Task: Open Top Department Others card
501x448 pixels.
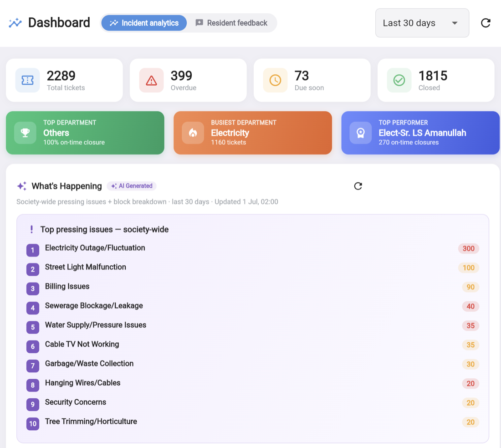Action: coord(85,133)
